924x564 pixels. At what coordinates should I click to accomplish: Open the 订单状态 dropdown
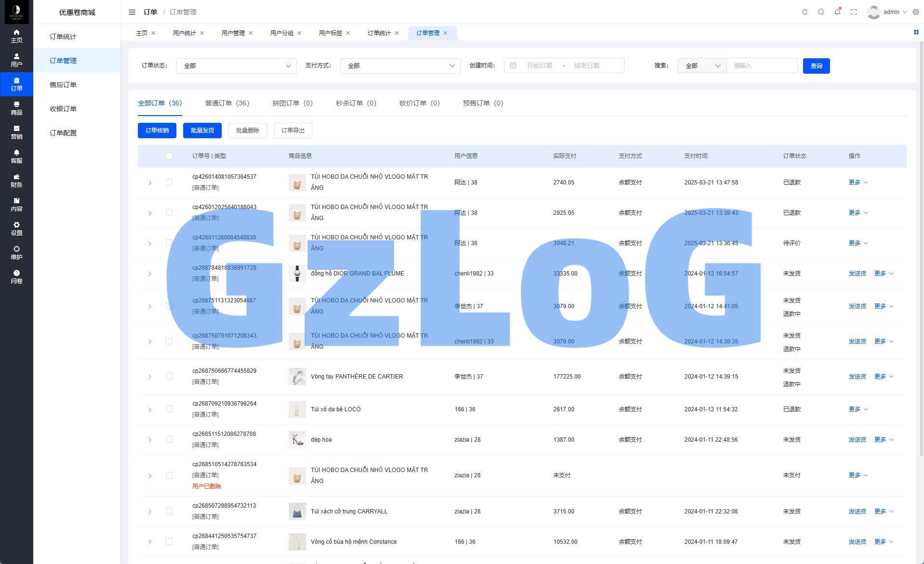236,66
